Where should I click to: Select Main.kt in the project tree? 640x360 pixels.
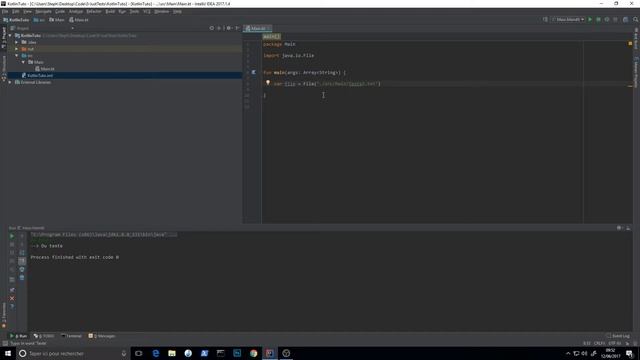point(45,69)
